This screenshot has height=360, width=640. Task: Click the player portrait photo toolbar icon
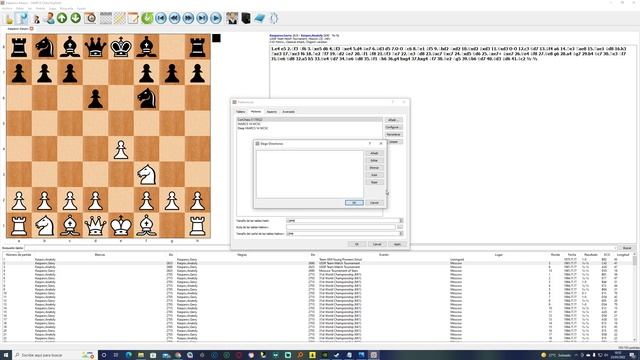click(232, 18)
